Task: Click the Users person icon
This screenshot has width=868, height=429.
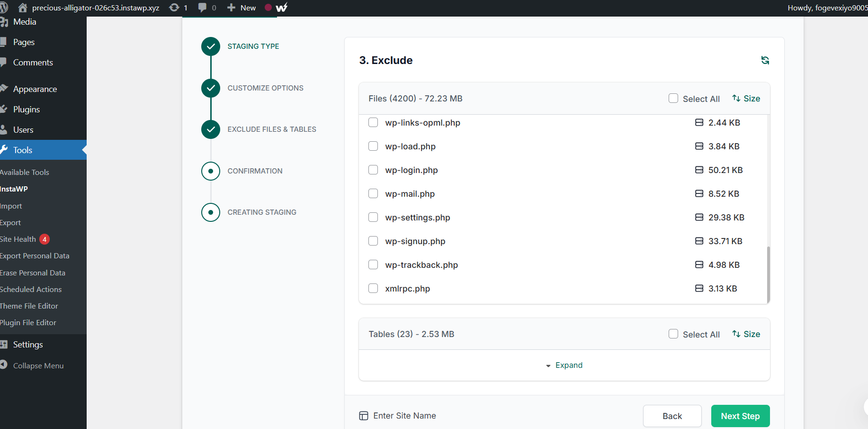Action: [x=3, y=129]
